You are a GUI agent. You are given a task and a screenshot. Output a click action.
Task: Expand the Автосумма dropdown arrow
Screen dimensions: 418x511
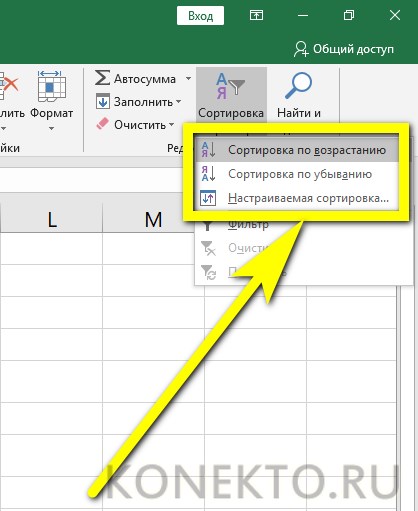click(188, 79)
